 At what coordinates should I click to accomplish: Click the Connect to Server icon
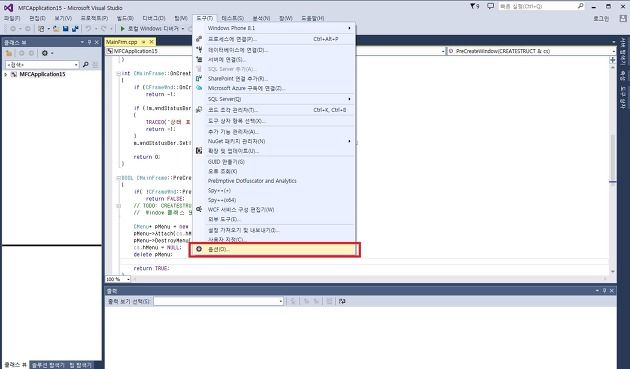click(x=199, y=59)
